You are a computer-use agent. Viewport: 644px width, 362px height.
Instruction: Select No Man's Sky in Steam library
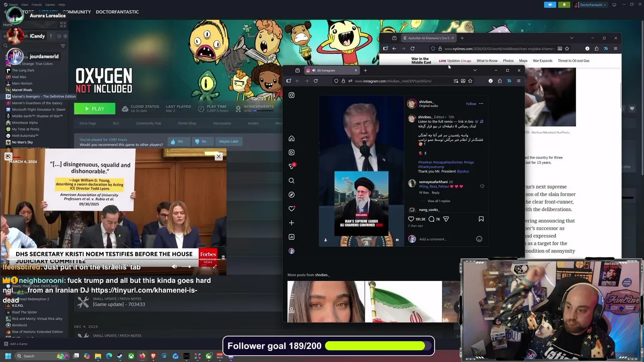tap(22, 142)
